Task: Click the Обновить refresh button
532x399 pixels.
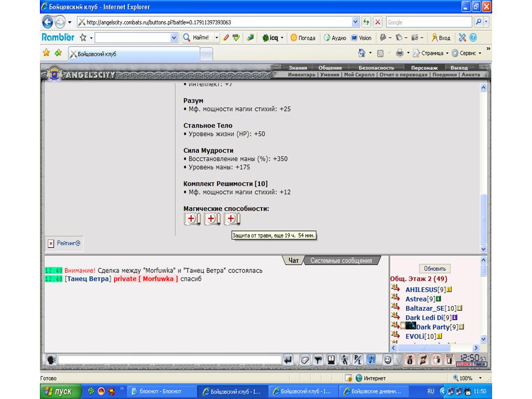Action: click(x=434, y=269)
